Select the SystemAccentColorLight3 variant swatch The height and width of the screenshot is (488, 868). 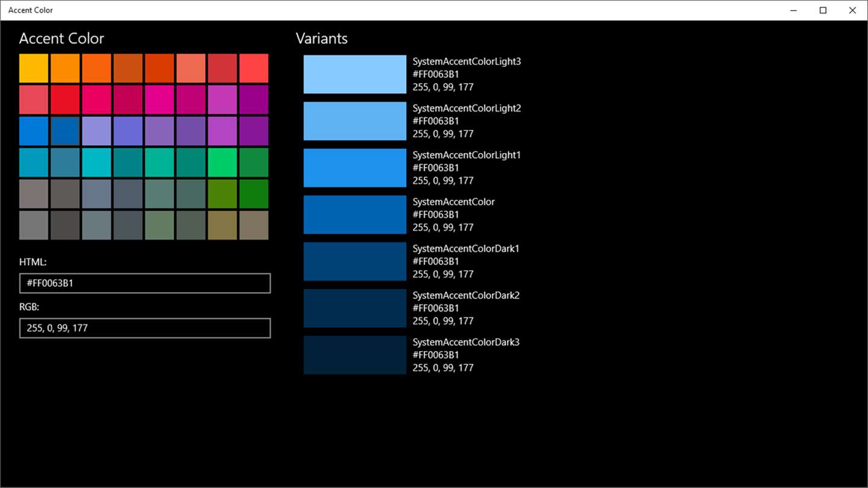tap(355, 74)
